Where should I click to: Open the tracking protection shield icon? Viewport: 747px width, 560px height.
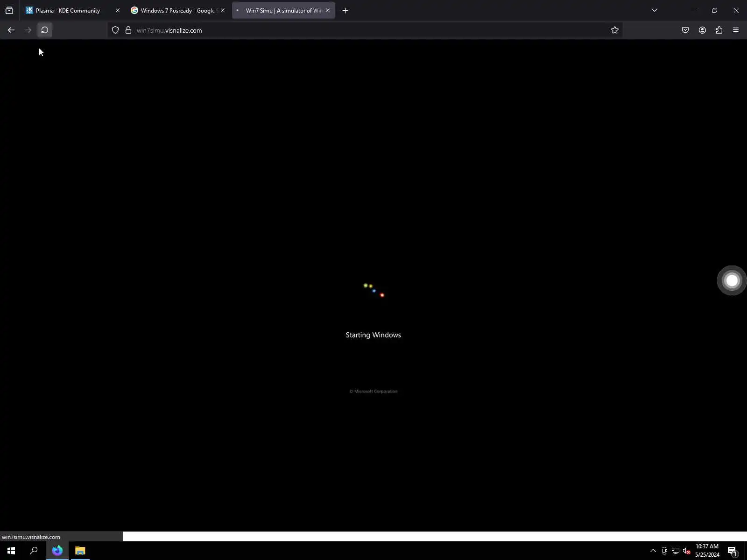115,30
